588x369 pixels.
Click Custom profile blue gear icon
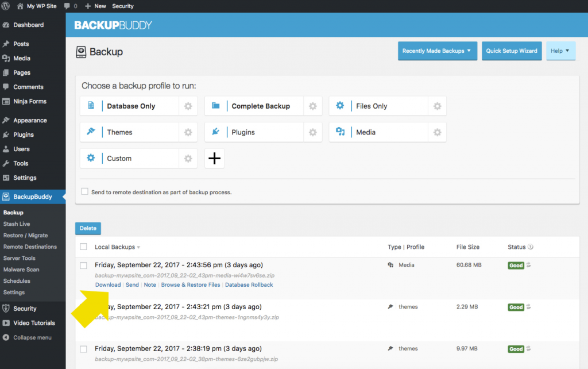[x=91, y=157]
